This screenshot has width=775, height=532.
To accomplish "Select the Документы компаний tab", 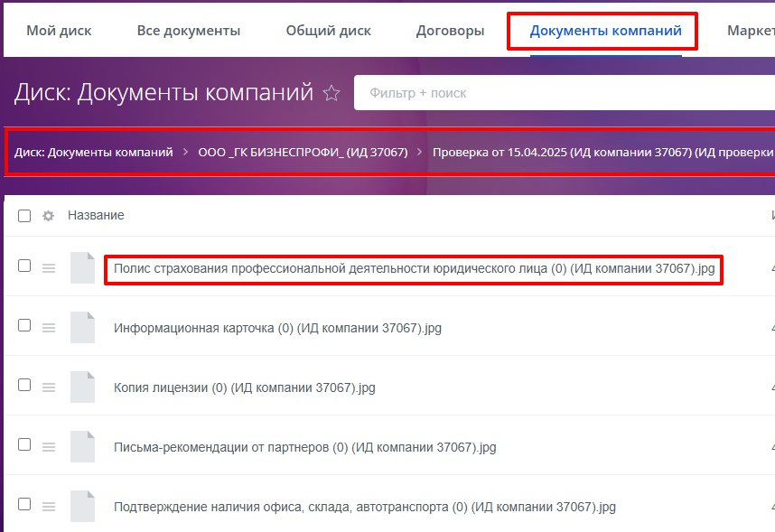I will click(x=605, y=31).
